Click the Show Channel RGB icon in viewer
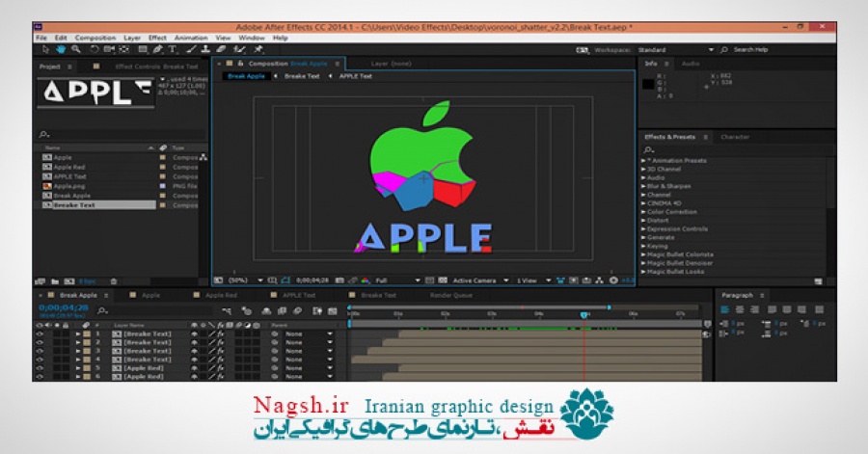Viewport: 868px width, 454px height. 366,280
